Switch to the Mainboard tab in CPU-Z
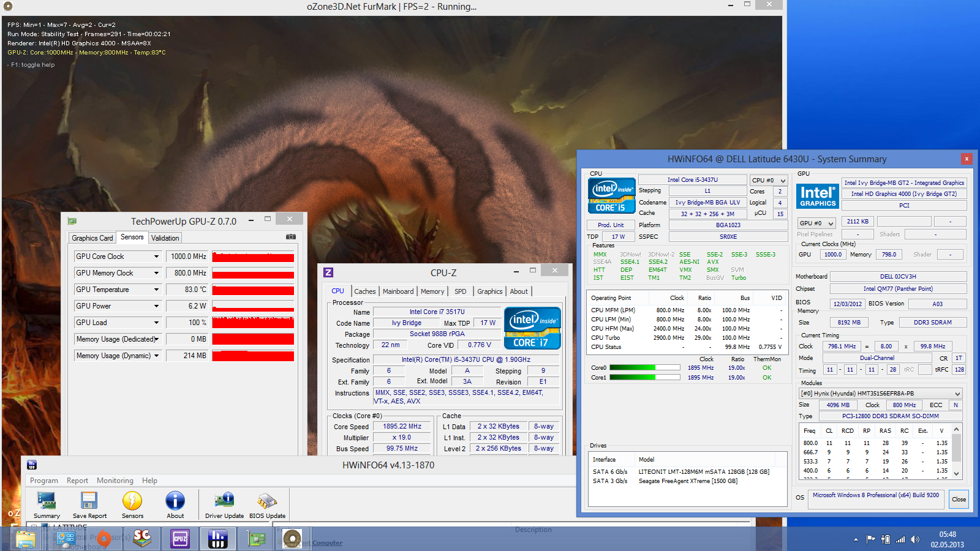 coord(398,291)
